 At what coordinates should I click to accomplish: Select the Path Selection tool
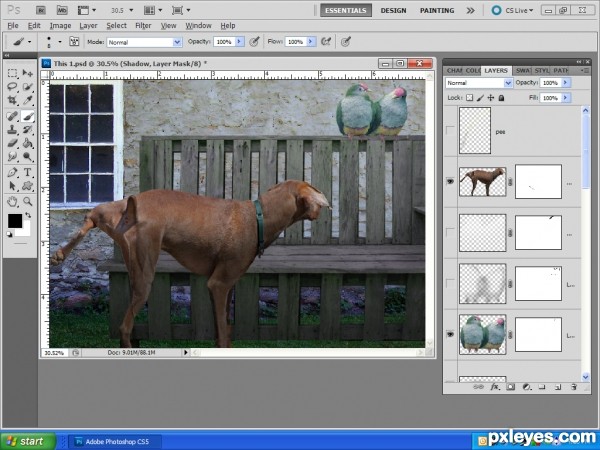[x=12, y=186]
